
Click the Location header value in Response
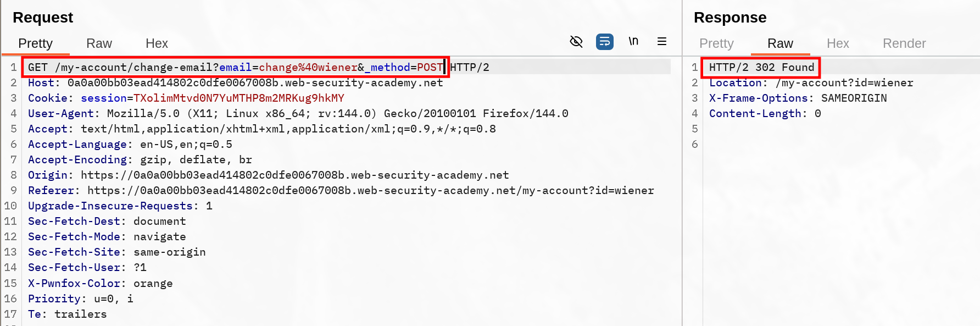844,82
